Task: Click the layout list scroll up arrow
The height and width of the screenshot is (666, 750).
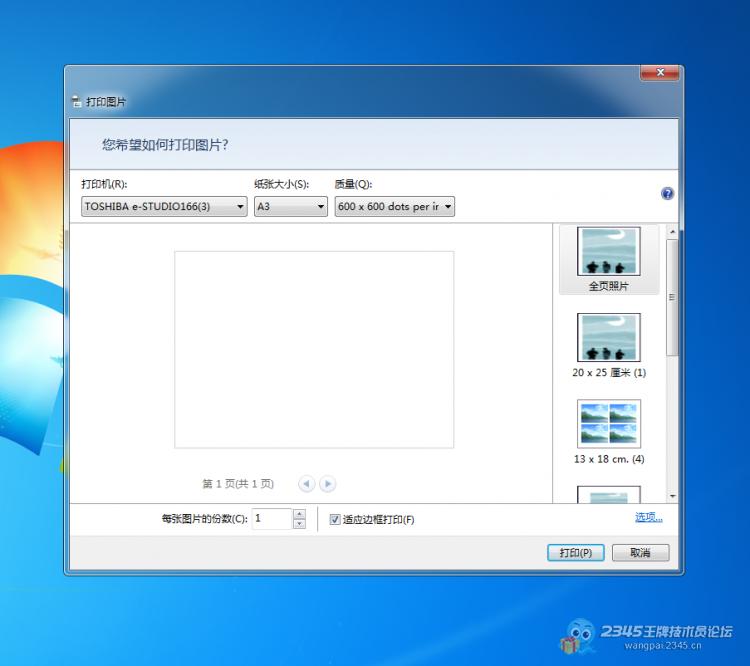Action: 673,232
